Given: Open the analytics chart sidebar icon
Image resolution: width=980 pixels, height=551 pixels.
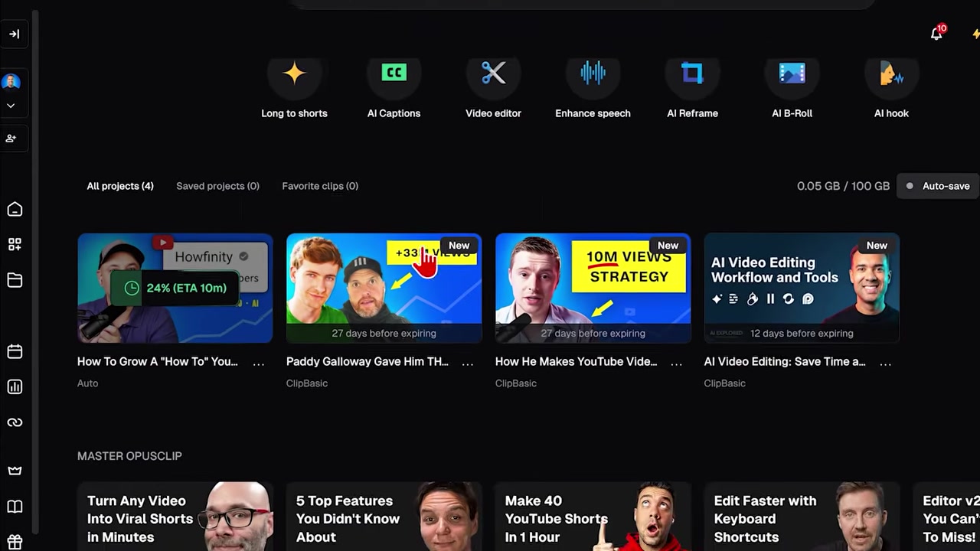Looking at the screenshot, I should click(15, 386).
